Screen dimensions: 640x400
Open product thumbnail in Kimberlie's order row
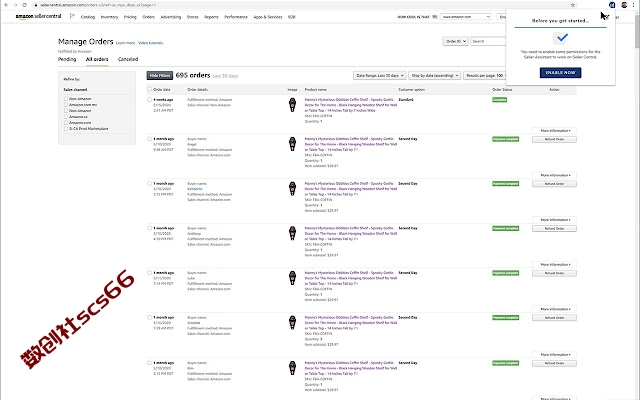(292, 189)
